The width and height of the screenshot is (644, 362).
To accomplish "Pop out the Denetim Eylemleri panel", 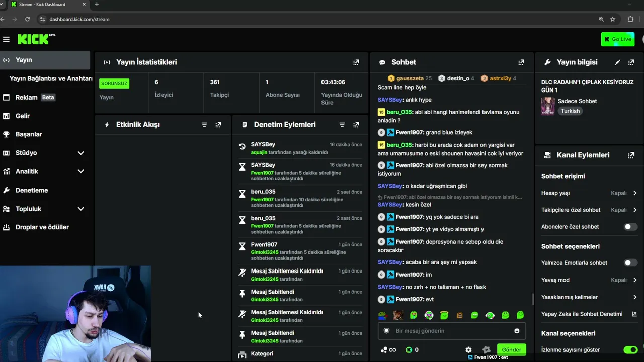I will pos(356,125).
